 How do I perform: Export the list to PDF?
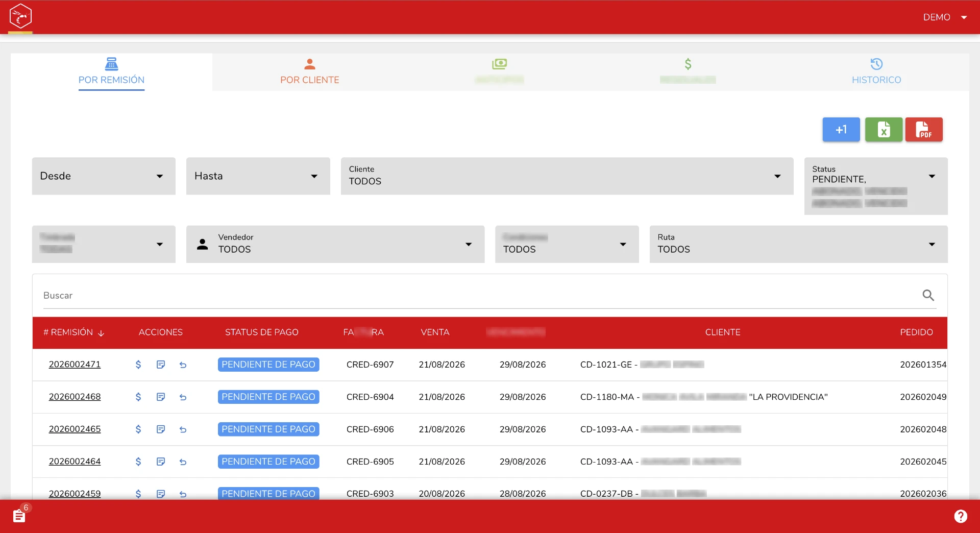[x=924, y=130]
